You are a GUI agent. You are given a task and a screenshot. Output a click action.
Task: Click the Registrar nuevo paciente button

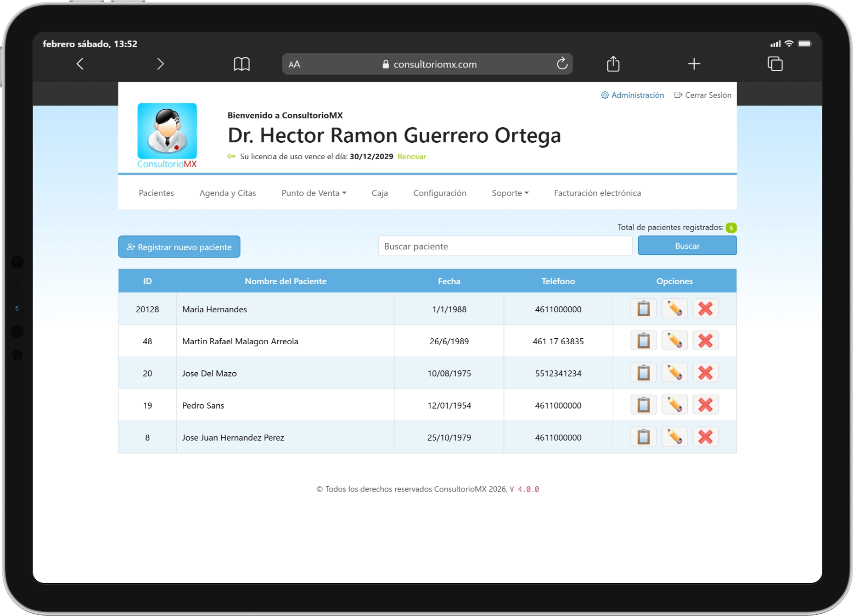click(179, 246)
